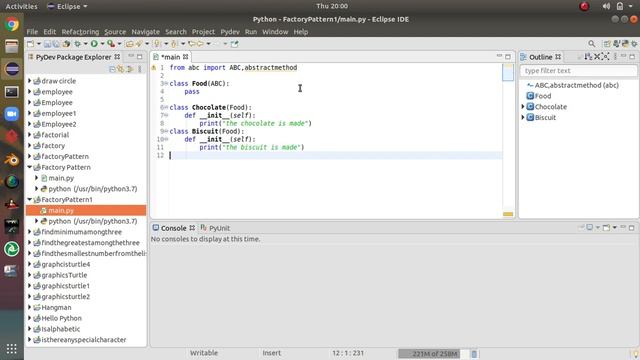Viewport: 640px width, 360px height.
Task: Open Google Chrome from the dock
Action: point(12,24)
